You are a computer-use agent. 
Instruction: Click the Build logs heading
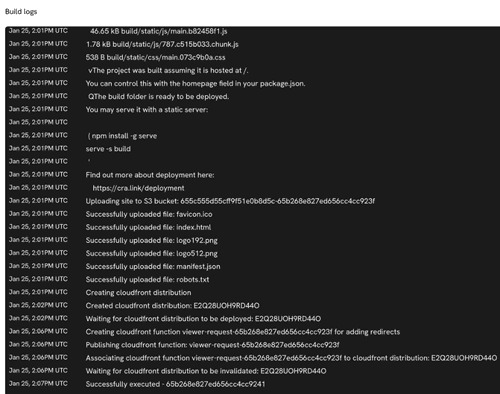(x=21, y=12)
